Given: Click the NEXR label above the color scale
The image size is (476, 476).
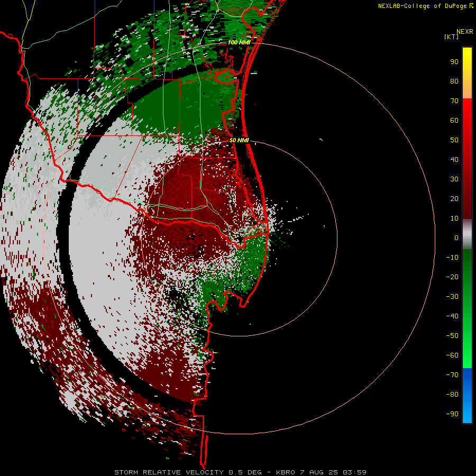Looking at the screenshot, I should click(465, 32).
